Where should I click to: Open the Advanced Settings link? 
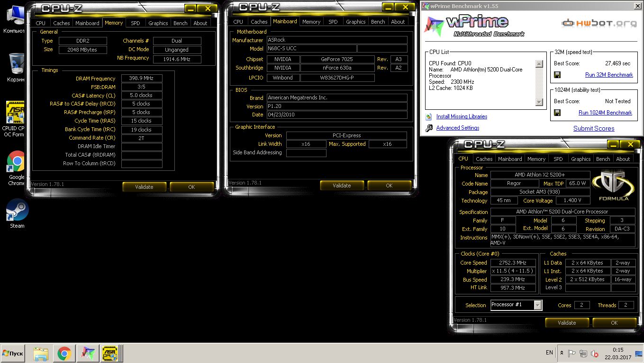pyautogui.click(x=458, y=128)
